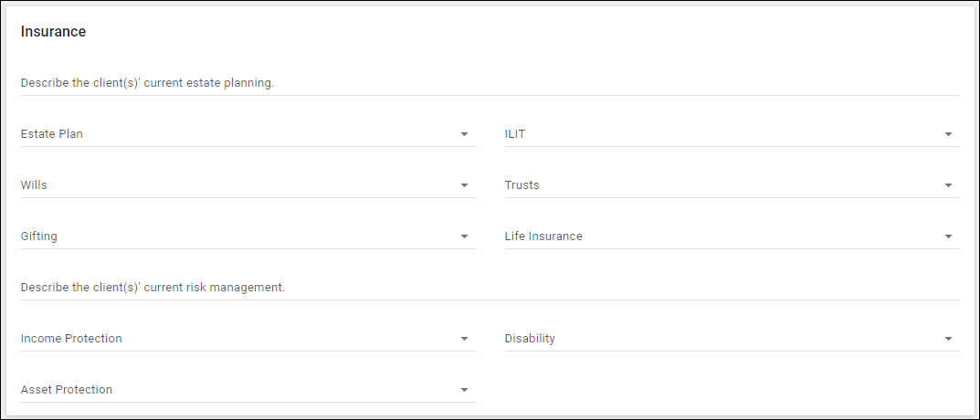
Task: Click the risk management description text field
Action: [x=490, y=288]
